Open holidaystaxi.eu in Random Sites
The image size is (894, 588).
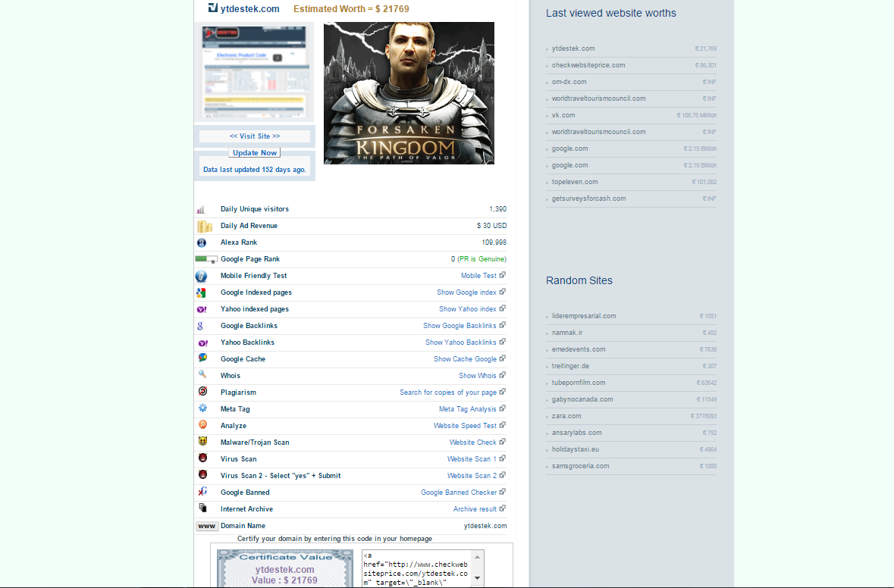point(575,449)
